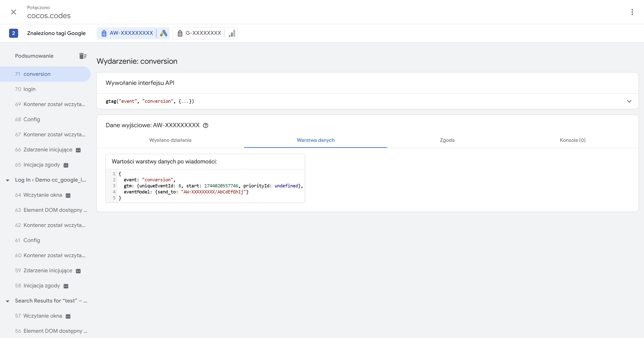Viewport: 644px width, 338px height.
Task: Click code icon next to event 65
Action: [x=66, y=165]
